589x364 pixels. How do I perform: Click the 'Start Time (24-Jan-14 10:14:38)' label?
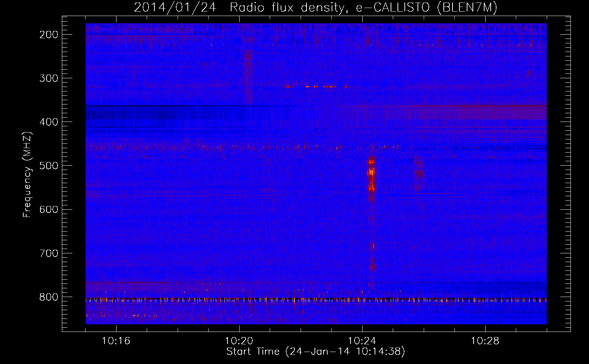(x=316, y=352)
